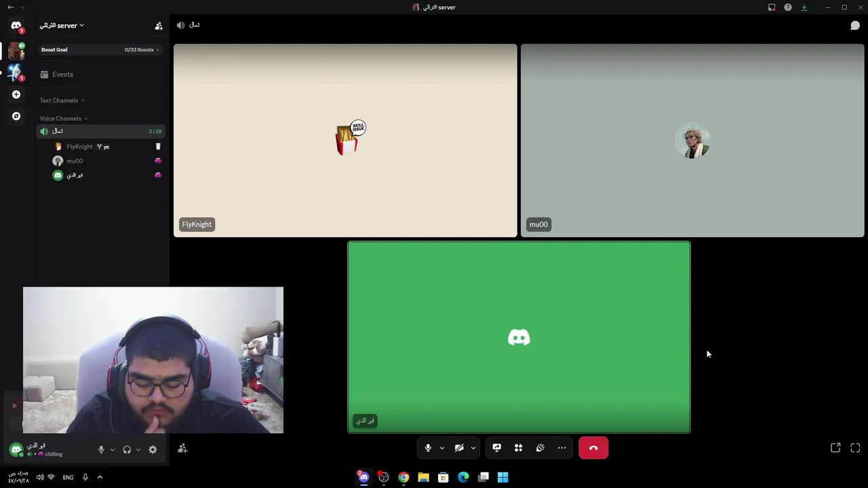Open input device arrow in user panel
Screen dimensions: 868x488
[113, 449]
